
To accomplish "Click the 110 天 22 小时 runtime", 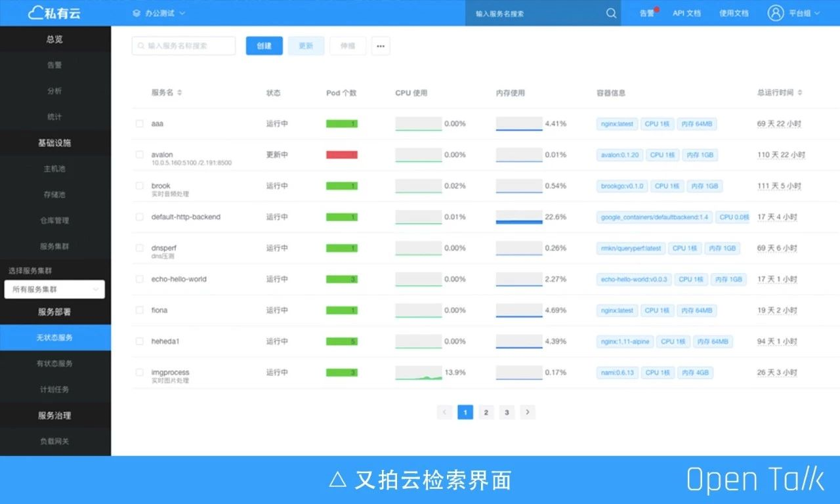I will [781, 155].
